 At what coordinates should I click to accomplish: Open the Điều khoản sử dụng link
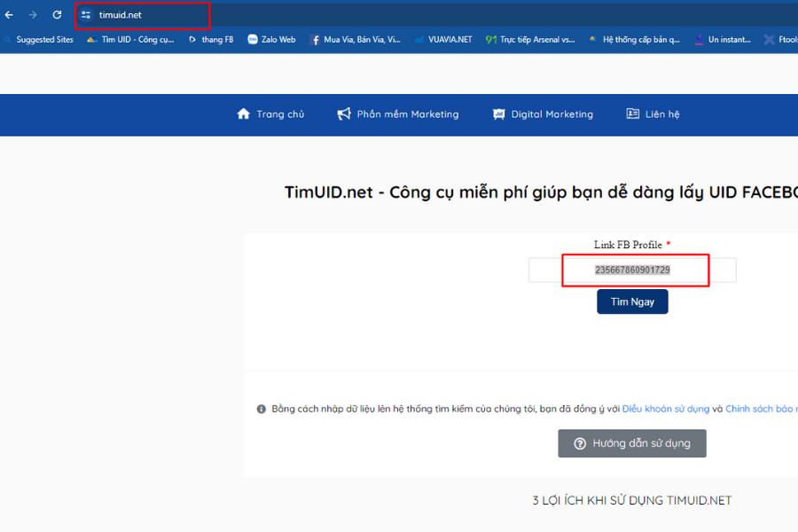[665, 409]
